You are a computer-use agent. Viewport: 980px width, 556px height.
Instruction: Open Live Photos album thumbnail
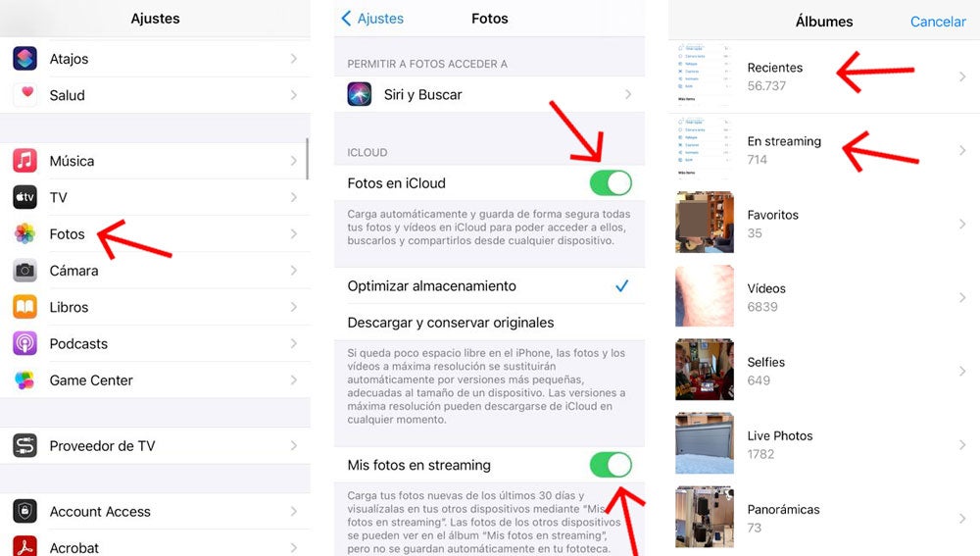coord(705,443)
